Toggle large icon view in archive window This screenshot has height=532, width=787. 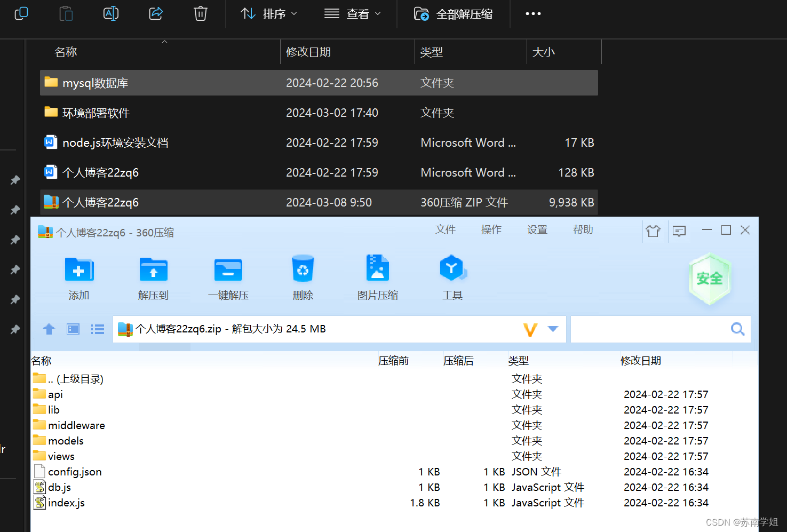click(x=73, y=329)
